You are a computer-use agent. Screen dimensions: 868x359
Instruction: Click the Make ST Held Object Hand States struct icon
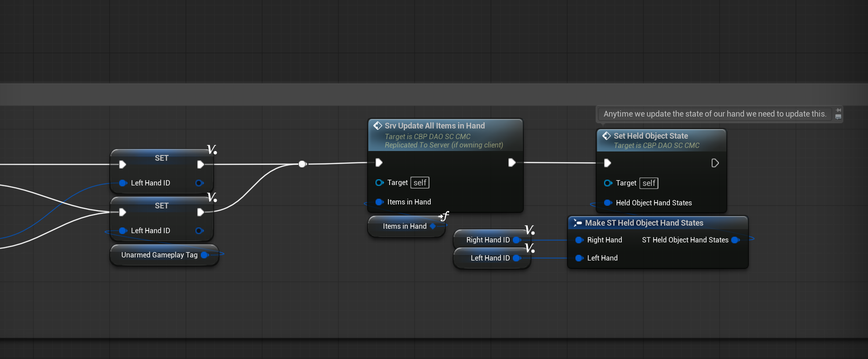tap(577, 223)
